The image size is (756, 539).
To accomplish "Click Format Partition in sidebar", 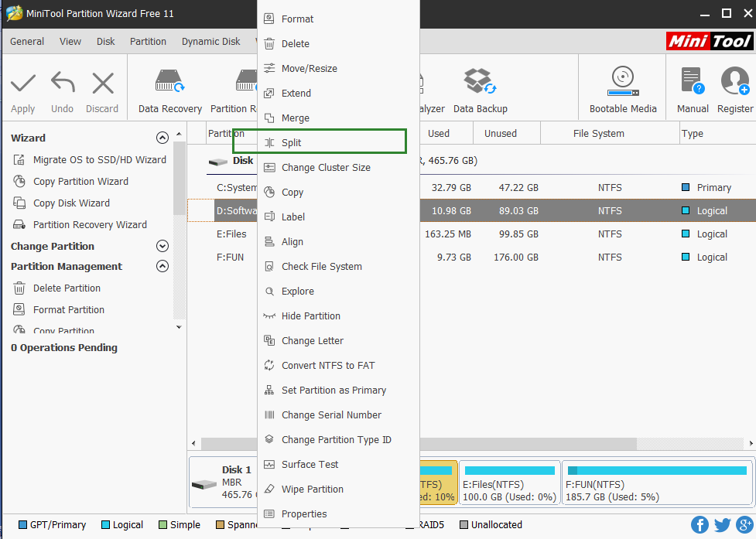I will tap(59, 310).
